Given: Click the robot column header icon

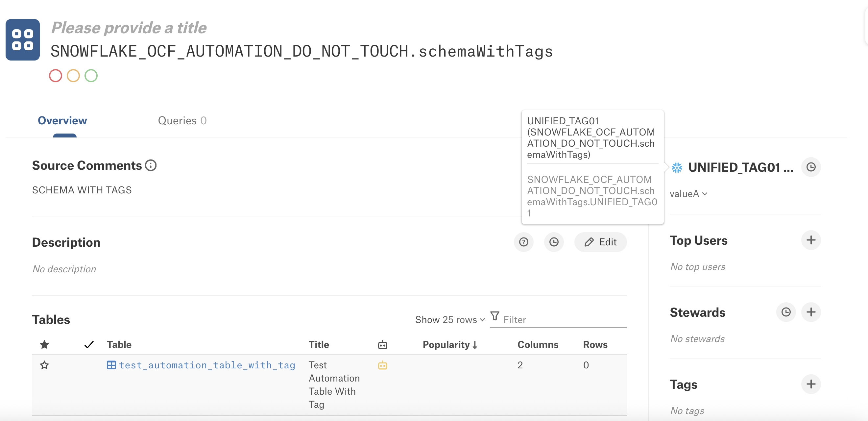Looking at the screenshot, I should [382, 345].
